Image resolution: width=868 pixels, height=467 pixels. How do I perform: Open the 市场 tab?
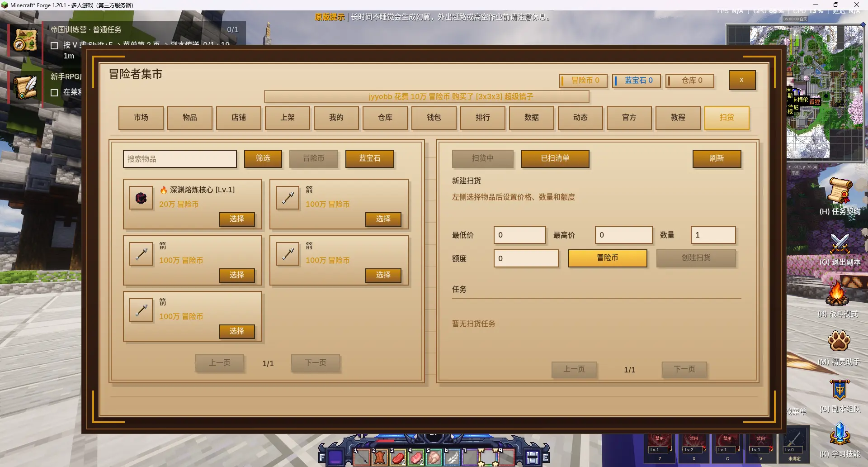point(141,118)
